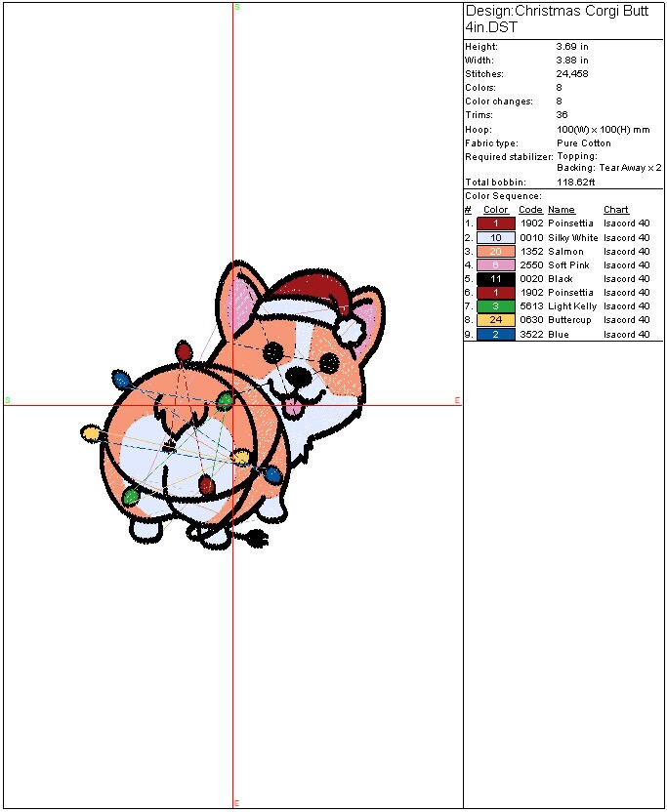Select the Blue swatch in row 9
Screen dimensions: 667x812
pos(495,335)
